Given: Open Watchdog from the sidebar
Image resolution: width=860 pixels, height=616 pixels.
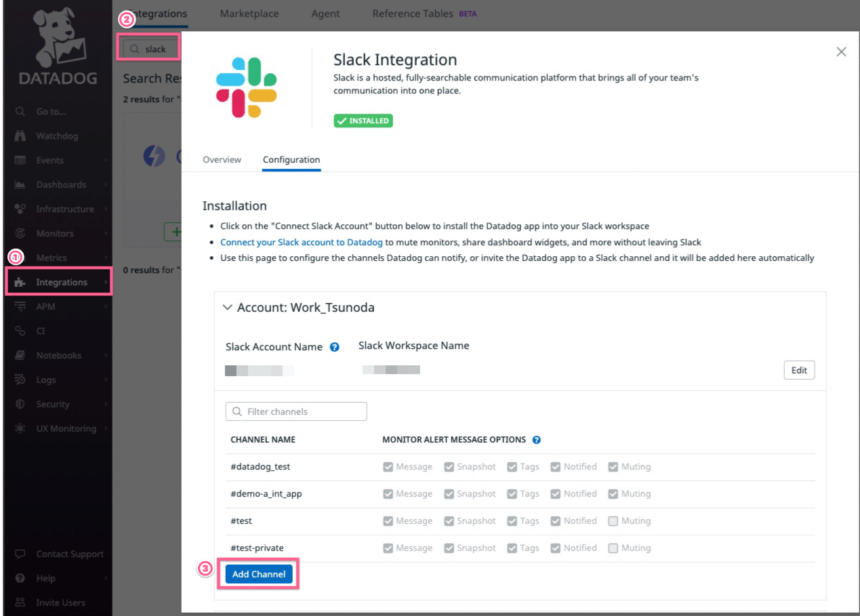Looking at the screenshot, I should pyautogui.click(x=51, y=136).
